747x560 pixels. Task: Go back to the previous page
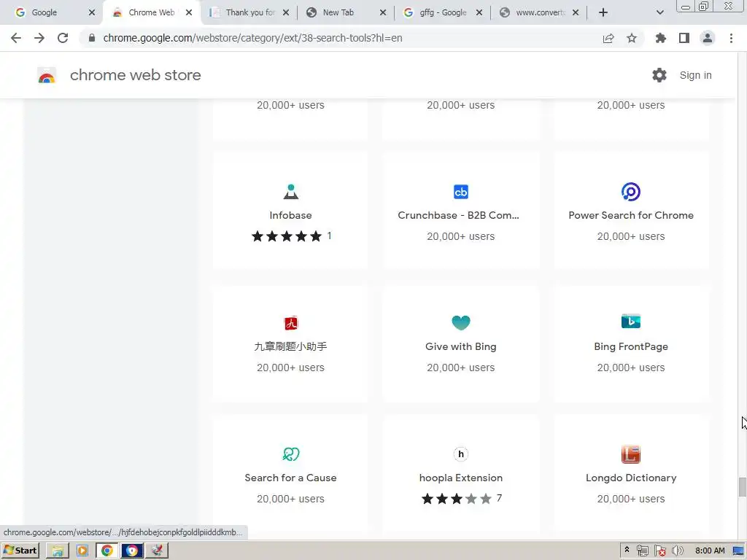(x=16, y=38)
